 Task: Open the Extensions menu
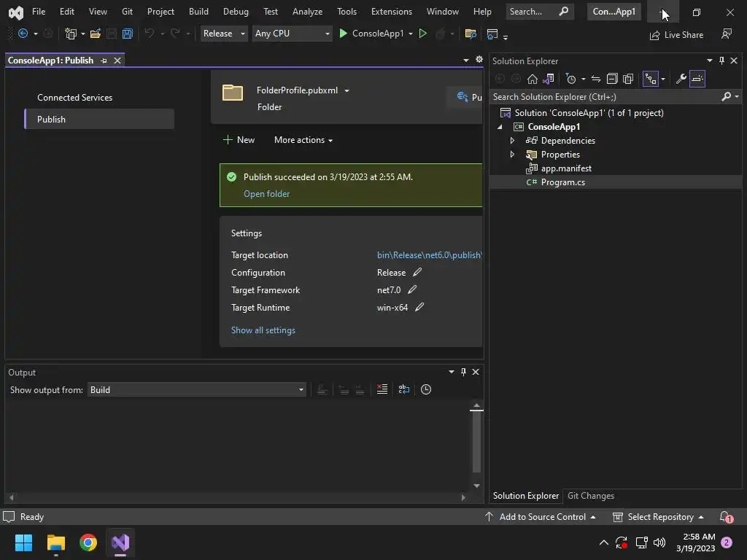[x=392, y=12]
